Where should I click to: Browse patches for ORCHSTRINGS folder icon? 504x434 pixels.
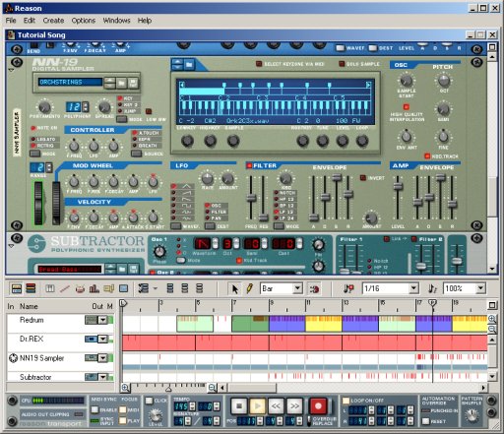click(x=121, y=83)
